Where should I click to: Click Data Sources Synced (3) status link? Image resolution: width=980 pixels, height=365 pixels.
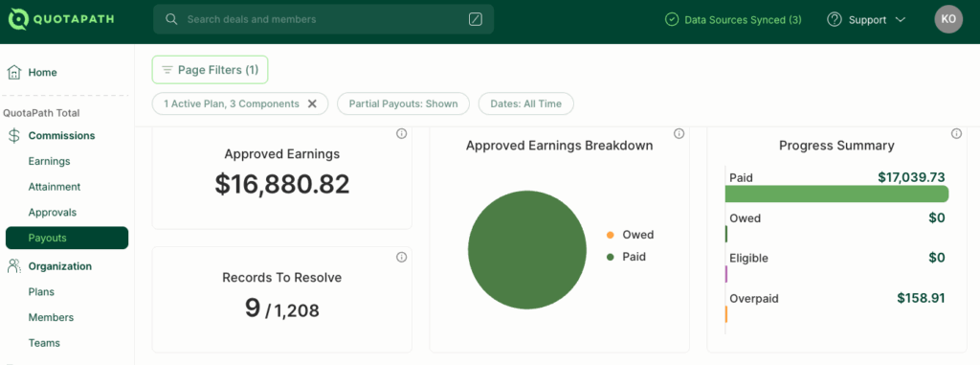point(733,20)
